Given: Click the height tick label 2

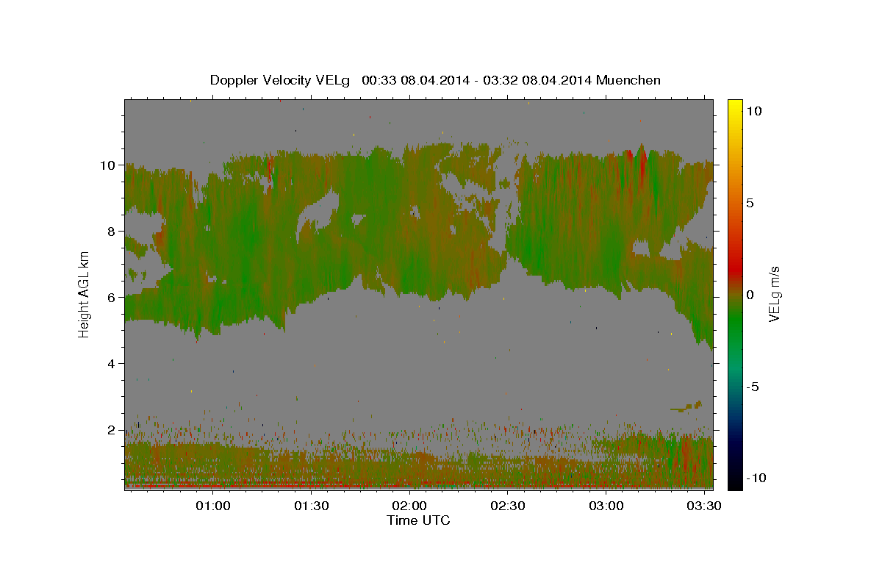Looking at the screenshot, I should (x=112, y=429).
